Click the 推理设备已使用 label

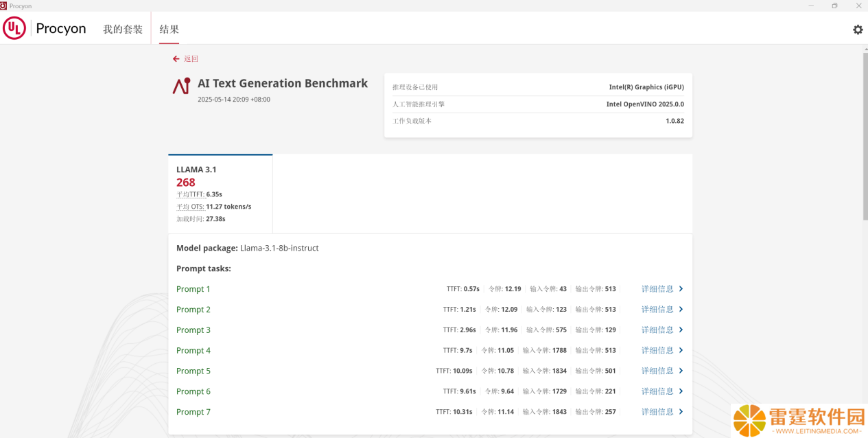415,87
